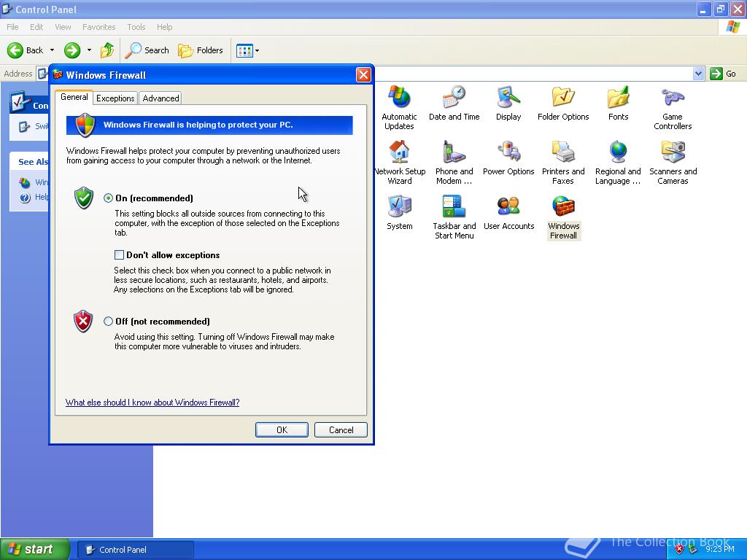Select the On (recommended) radio button
Viewport: 747px width, 560px height.
point(108,198)
